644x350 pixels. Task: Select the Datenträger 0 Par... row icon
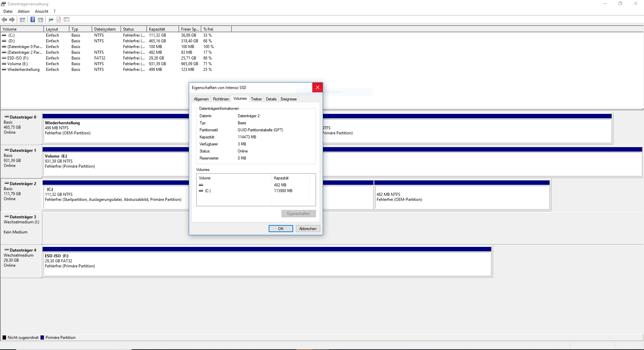click(4, 47)
